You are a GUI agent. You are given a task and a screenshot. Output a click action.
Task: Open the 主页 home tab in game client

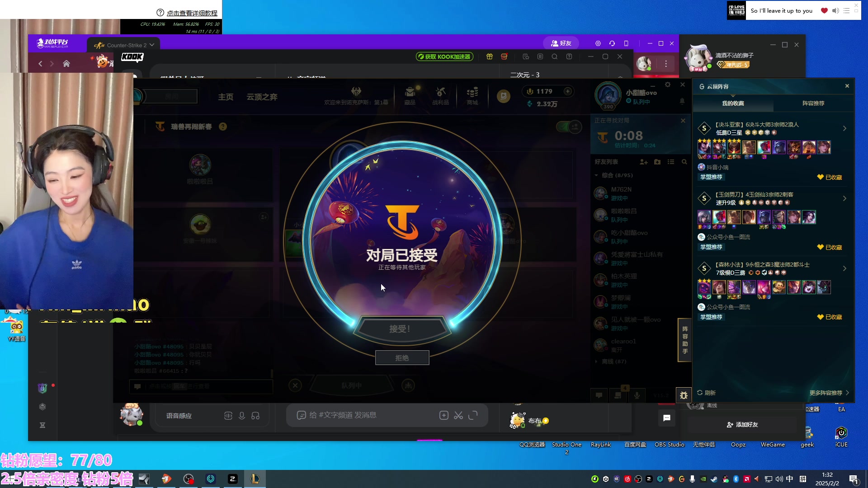(x=226, y=97)
